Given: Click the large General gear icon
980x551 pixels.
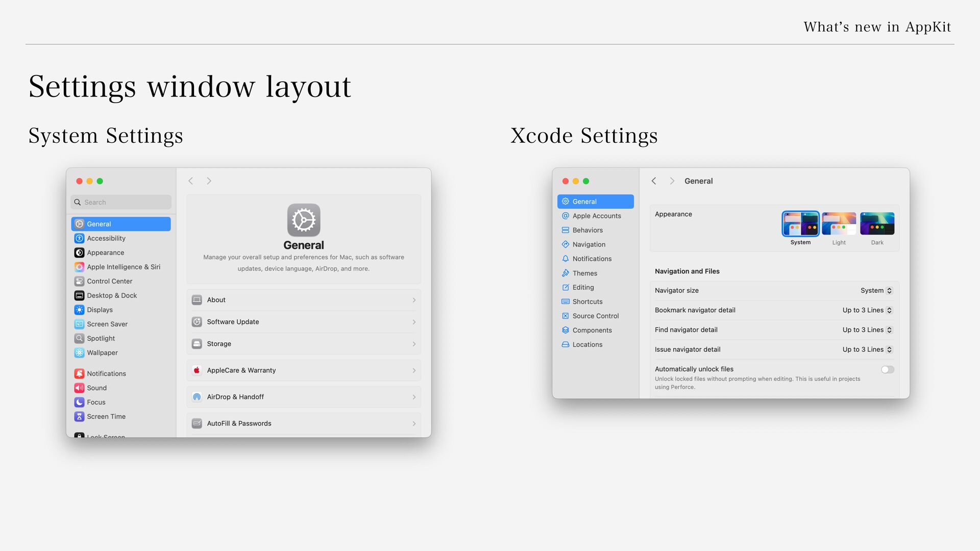Looking at the screenshot, I should point(304,220).
